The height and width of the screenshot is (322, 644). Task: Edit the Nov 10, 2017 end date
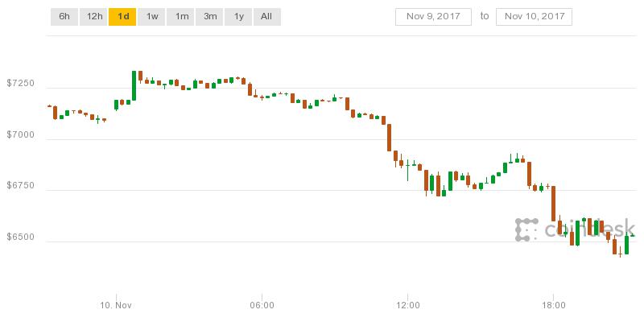(x=534, y=16)
